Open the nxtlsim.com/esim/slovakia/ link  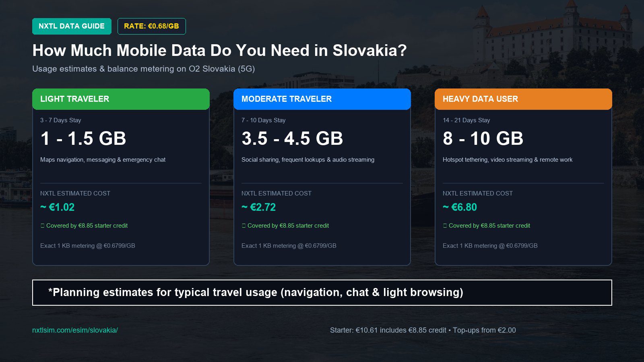point(75,330)
